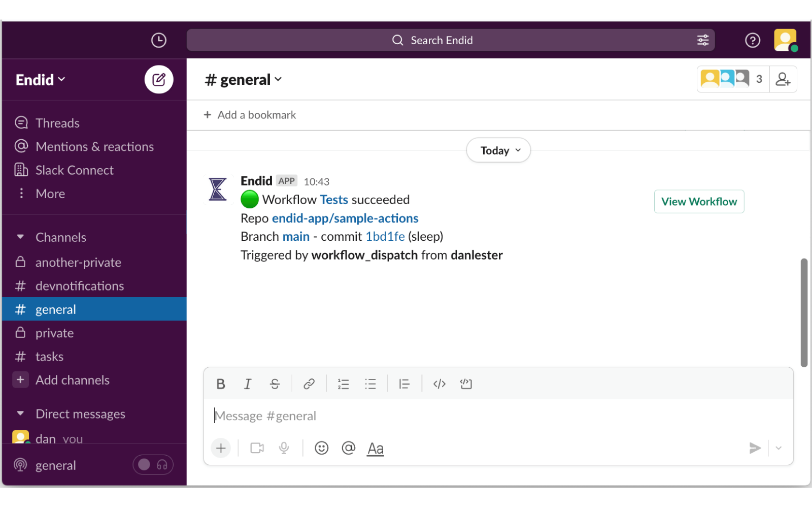The height and width of the screenshot is (508, 812).
Task: Insert a code block
Action: [x=466, y=384]
